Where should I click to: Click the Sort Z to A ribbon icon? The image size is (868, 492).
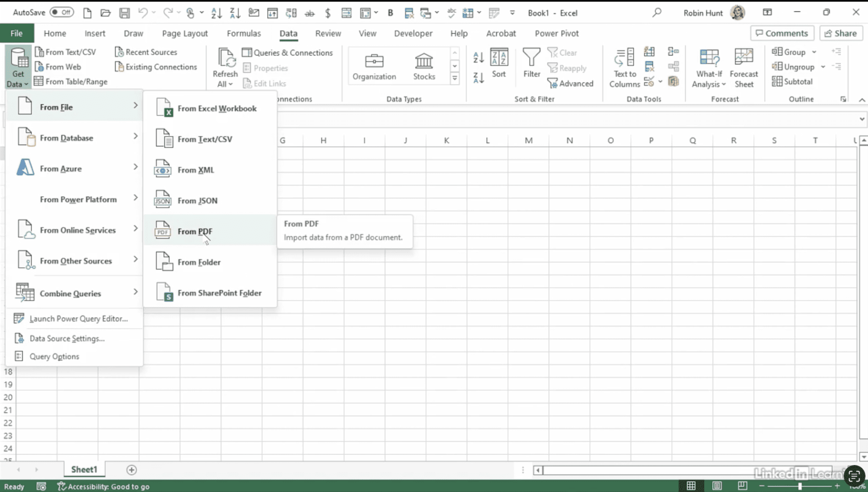point(478,78)
